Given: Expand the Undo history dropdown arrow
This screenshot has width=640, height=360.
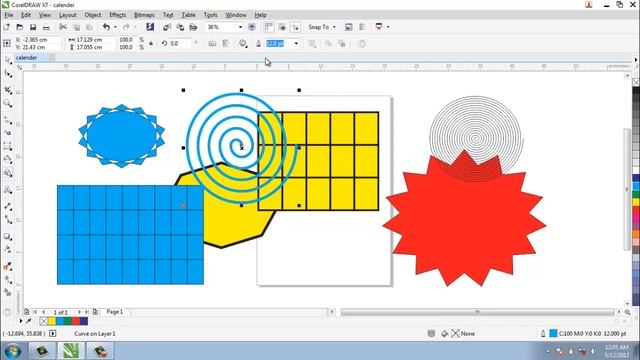Looking at the screenshot, I should pyautogui.click(x=115, y=27).
